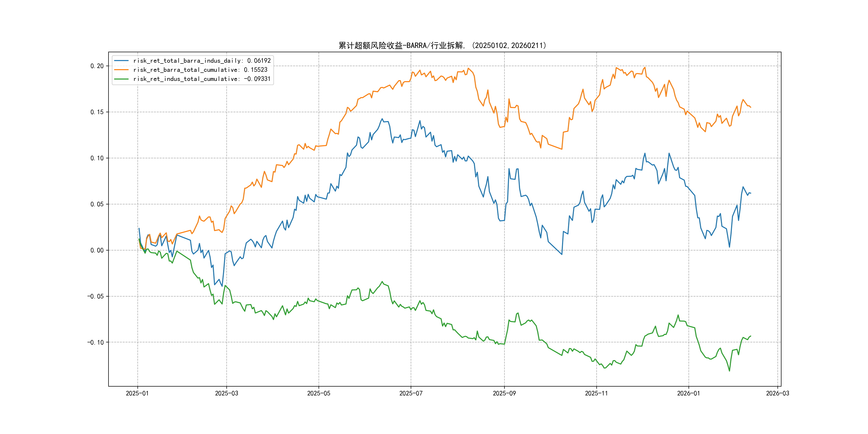Click the -0.05 y-axis tick label
This screenshot has width=868, height=434.
95,296
